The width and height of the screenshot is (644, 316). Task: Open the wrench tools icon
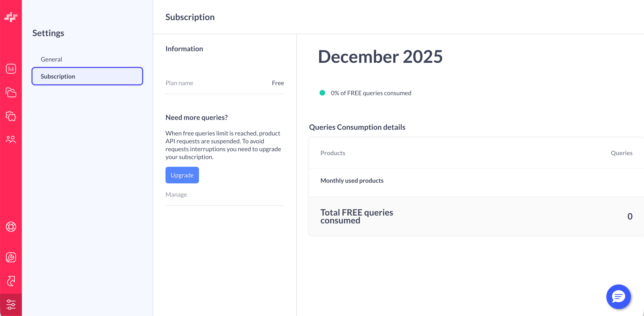[11, 258]
